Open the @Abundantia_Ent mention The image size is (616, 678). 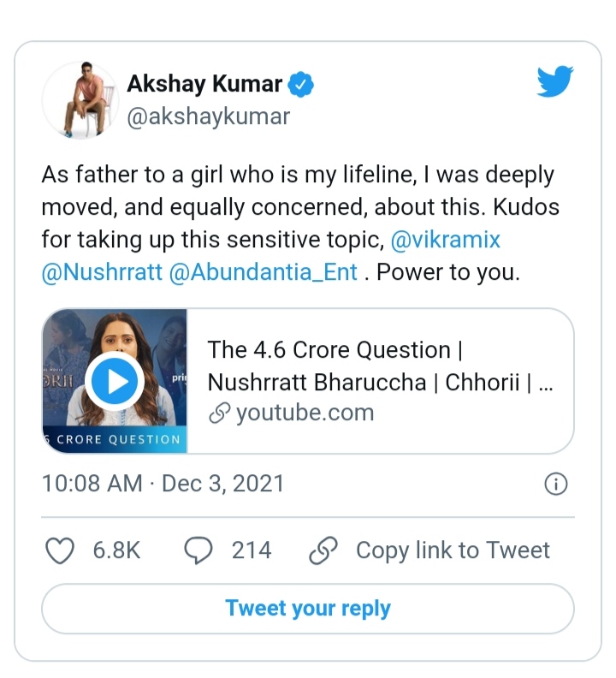[x=264, y=272]
